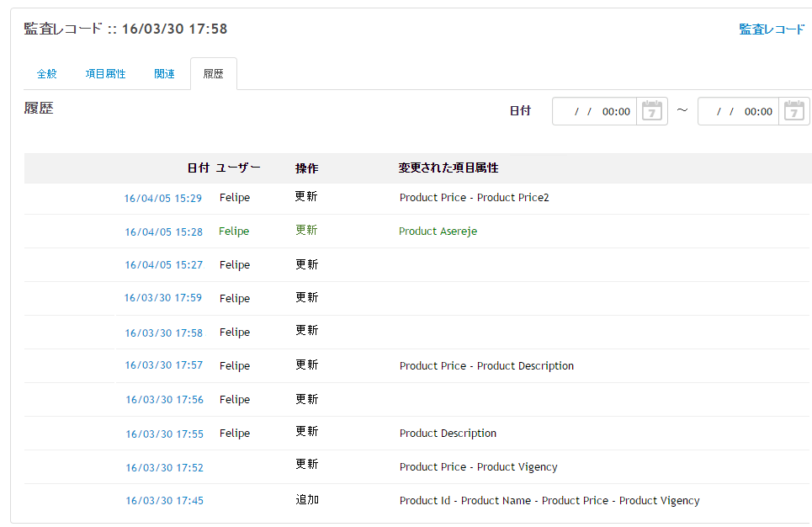Image resolution: width=812 pixels, height=527 pixels.
Task: Open the start date calendar picker icon
Action: [x=651, y=111]
